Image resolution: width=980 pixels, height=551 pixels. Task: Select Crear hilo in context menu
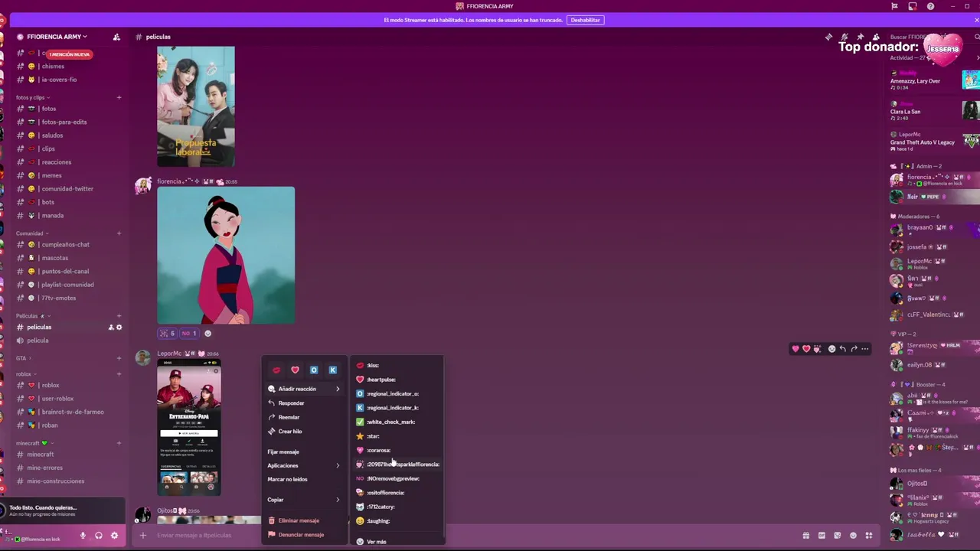click(304, 432)
